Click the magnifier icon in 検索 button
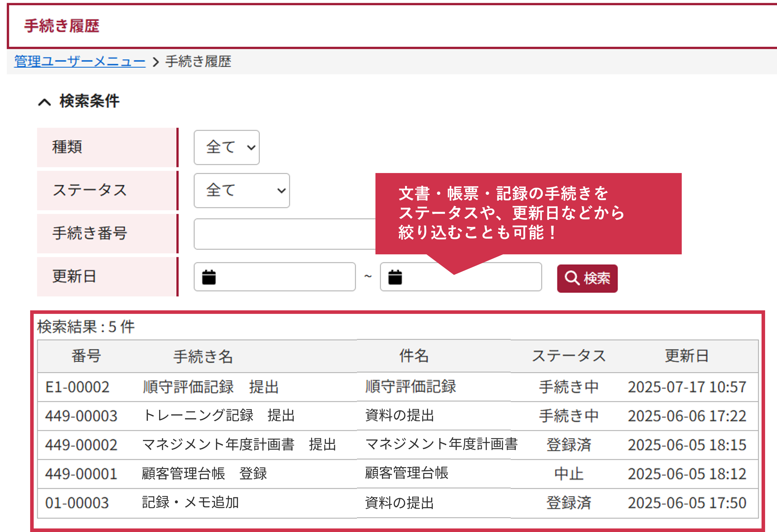The image size is (777, 532). click(572, 278)
